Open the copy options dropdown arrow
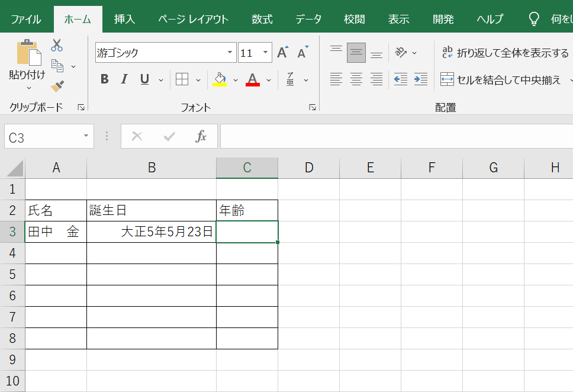This screenshot has width=573, height=392. (73, 66)
